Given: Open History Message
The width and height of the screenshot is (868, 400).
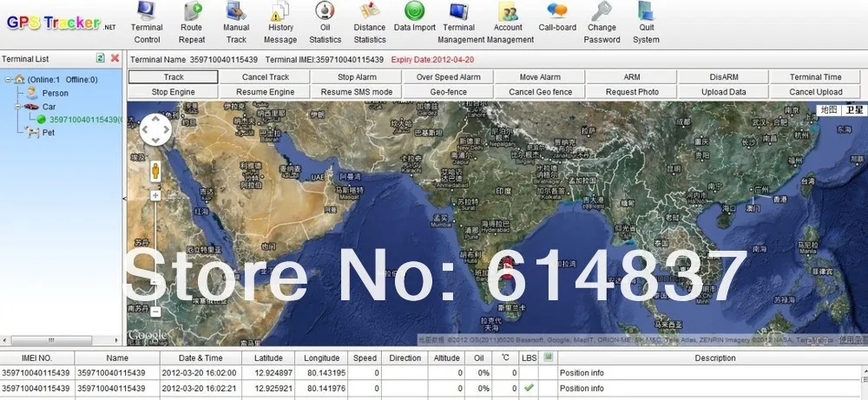Looking at the screenshot, I should click(280, 23).
